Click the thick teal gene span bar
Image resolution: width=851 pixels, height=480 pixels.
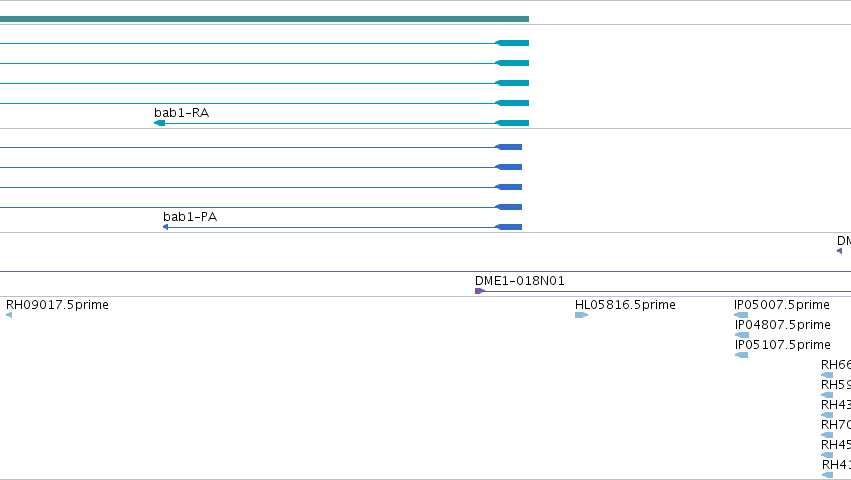(x=264, y=19)
